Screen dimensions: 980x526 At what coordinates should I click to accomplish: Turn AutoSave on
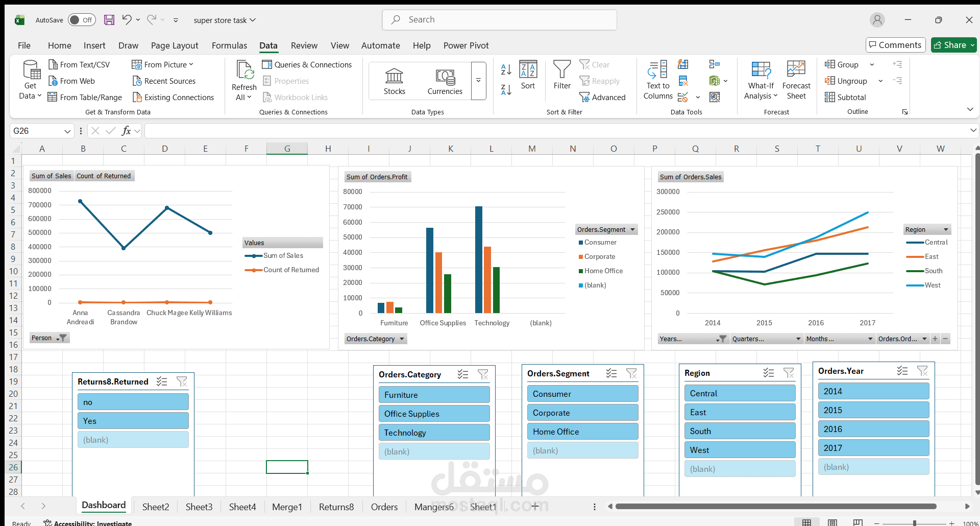tap(82, 20)
